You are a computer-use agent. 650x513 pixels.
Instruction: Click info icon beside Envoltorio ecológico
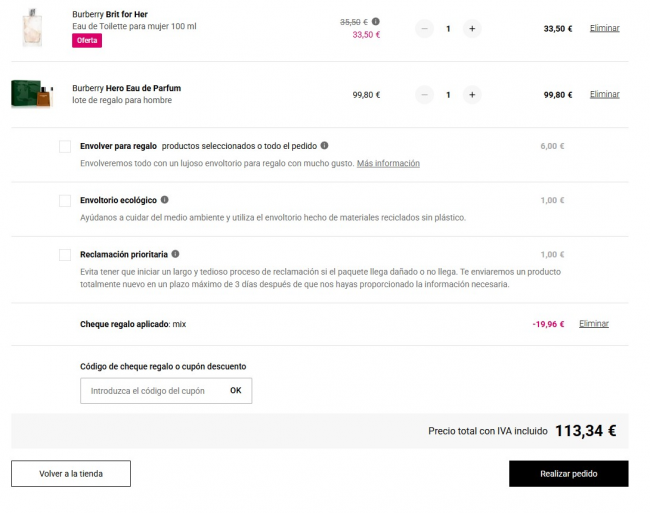point(165,200)
